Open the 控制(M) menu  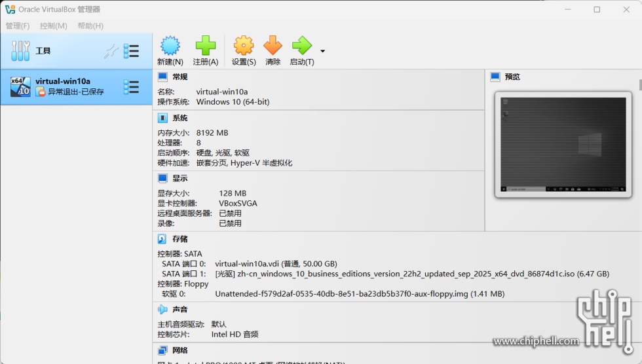tap(54, 26)
